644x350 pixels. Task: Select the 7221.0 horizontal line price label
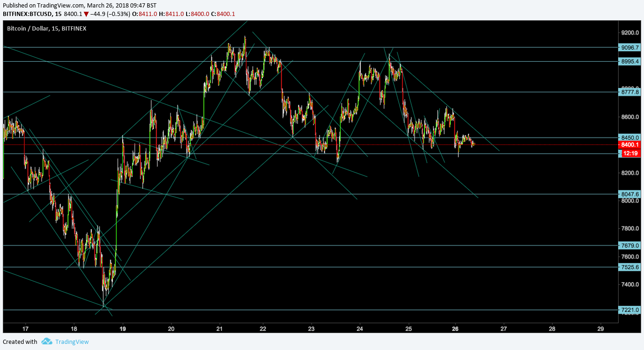[x=630, y=310]
